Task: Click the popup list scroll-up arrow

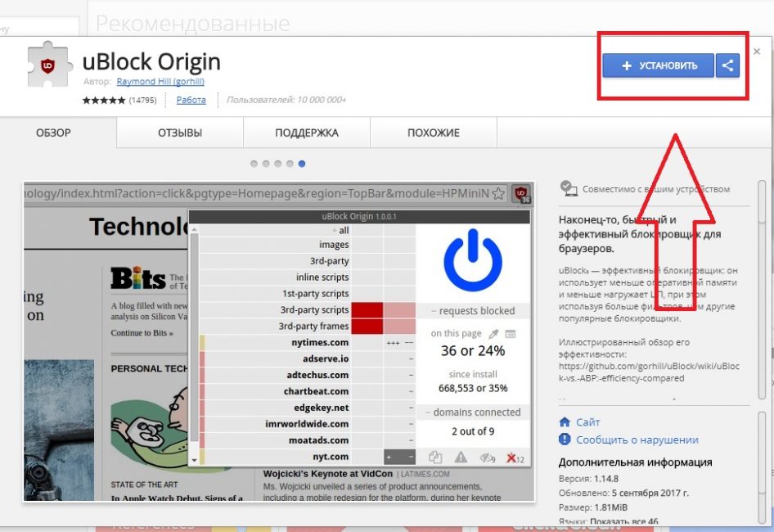Action: pyautogui.click(x=194, y=230)
